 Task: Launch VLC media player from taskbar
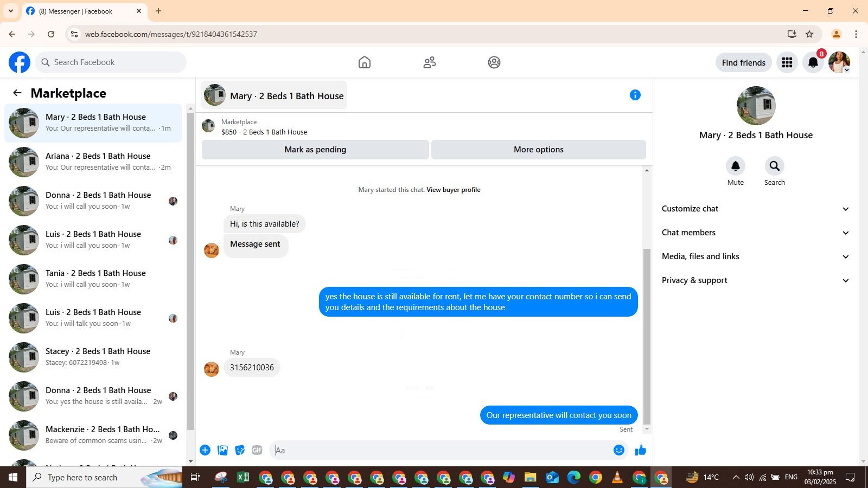tap(617, 478)
